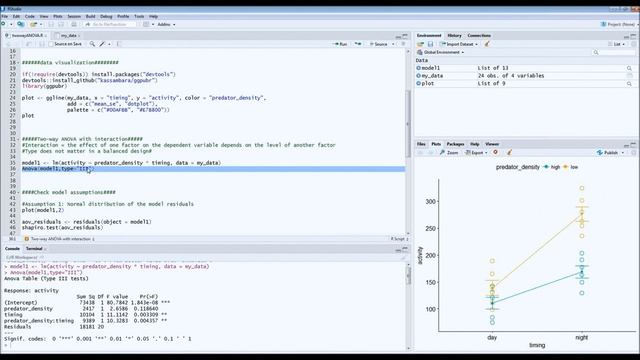Remove current plot with the red X icon
Image resolution: width=640 pixels, height=360 pixels.
pyautogui.click(x=496, y=153)
